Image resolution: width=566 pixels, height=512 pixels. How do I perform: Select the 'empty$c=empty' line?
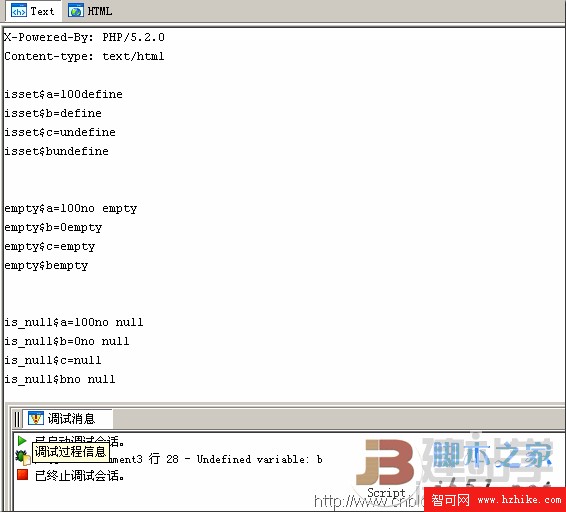[49, 247]
